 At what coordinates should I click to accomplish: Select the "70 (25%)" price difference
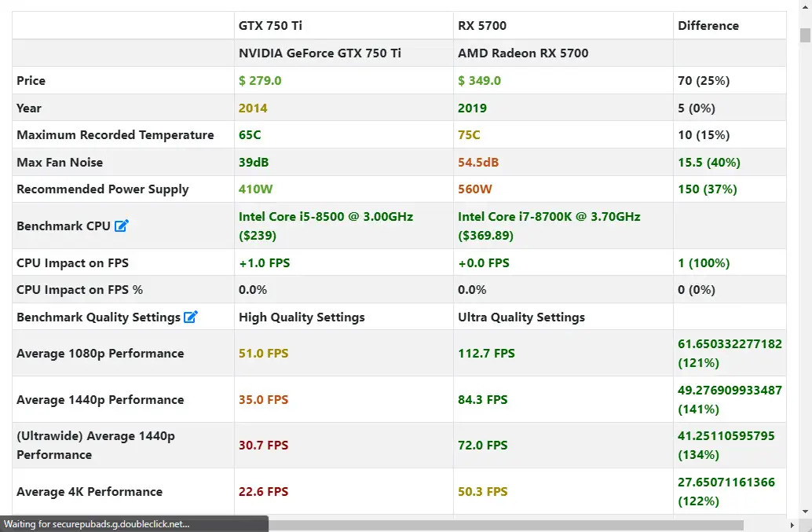(x=704, y=80)
